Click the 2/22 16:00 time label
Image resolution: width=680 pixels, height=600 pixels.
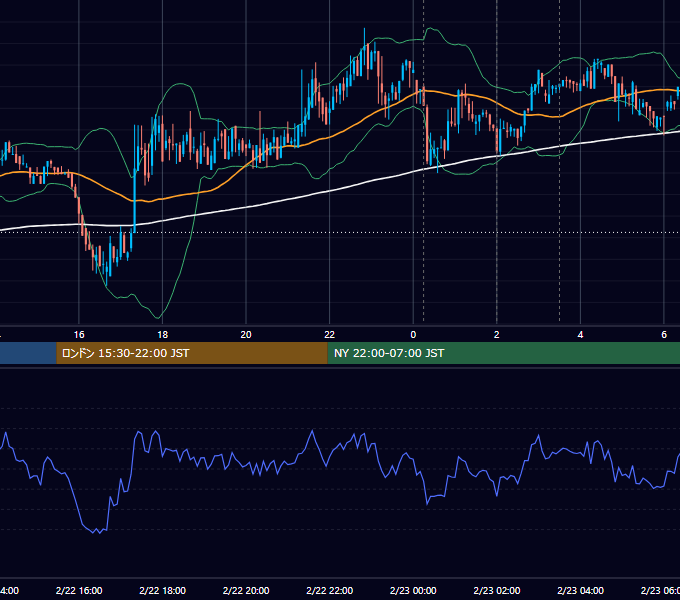pyautogui.click(x=79, y=590)
